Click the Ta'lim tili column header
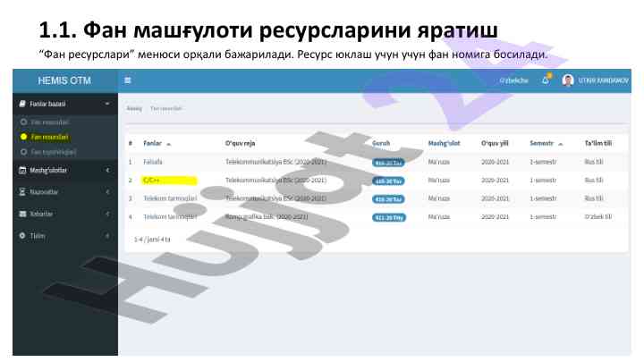This screenshot has width=644, height=362. pyautogui.click(x=598, y=143)
